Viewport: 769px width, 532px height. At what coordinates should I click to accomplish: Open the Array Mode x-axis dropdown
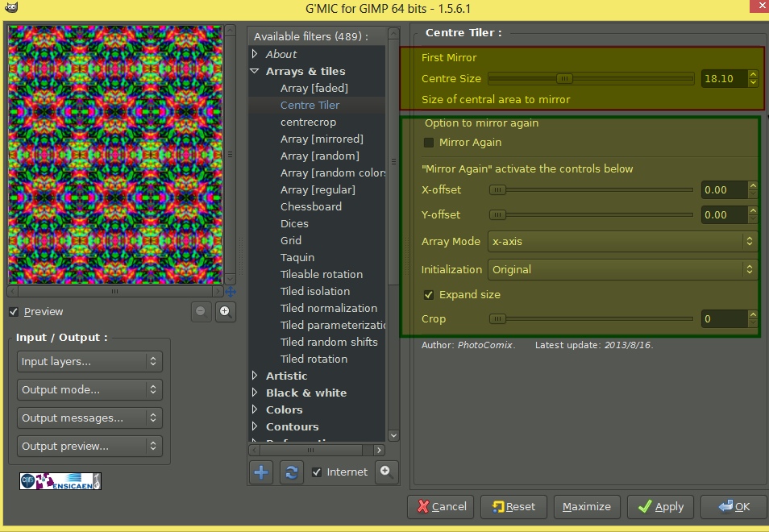[x=623, y=241]
